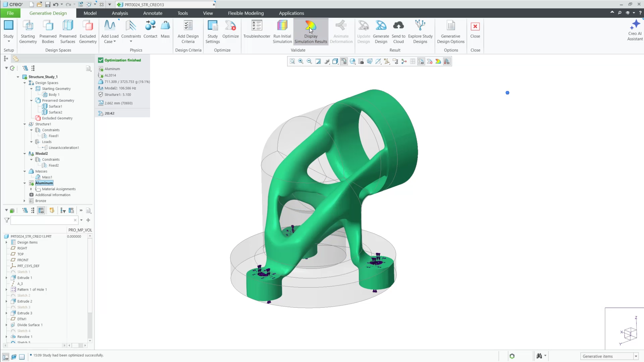Screen dimensions: 644x362
Task: Click the Refit icon in graphics toolbar
Action: pyautogui.click(x=292, y=61)
